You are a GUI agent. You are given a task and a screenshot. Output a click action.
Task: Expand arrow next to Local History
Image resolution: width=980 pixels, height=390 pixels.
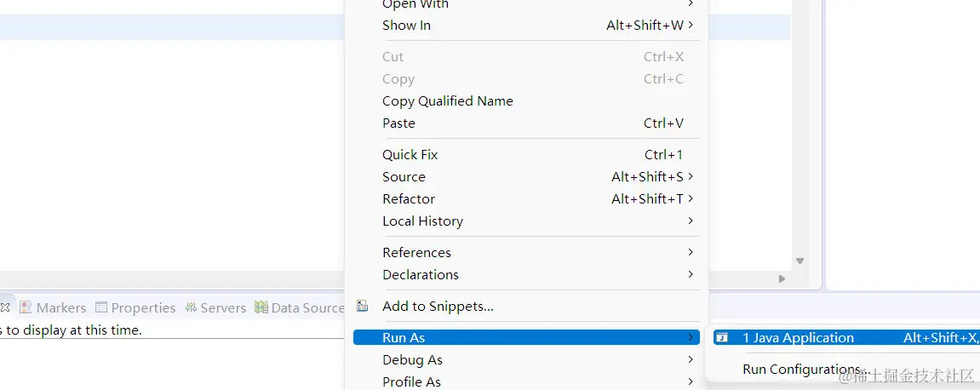[x=691, y=221]
